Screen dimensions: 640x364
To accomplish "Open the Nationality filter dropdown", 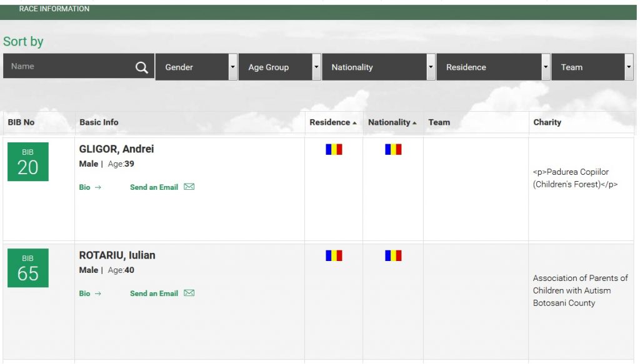I will (x=379, y=67).
